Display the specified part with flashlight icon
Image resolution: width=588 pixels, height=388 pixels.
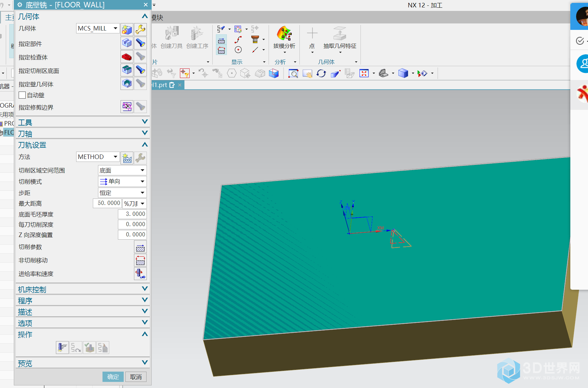click(x=140, y=43)
